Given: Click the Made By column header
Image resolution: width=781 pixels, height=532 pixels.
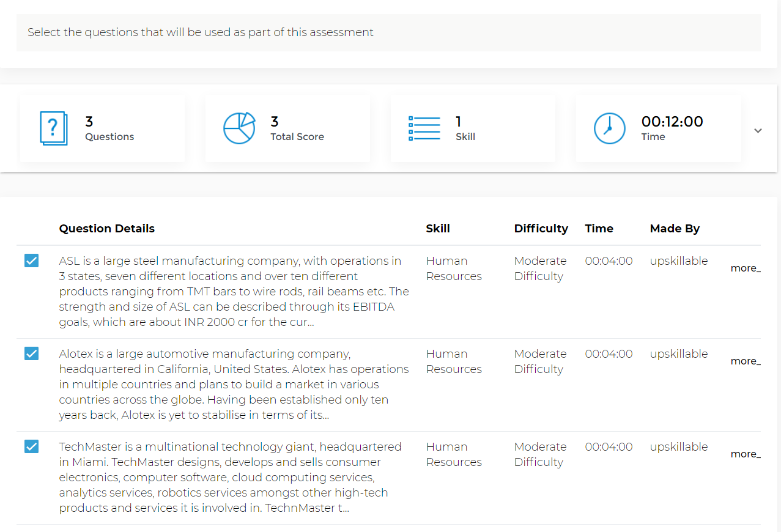Looking at the screenshot, I should pos(675,229).
